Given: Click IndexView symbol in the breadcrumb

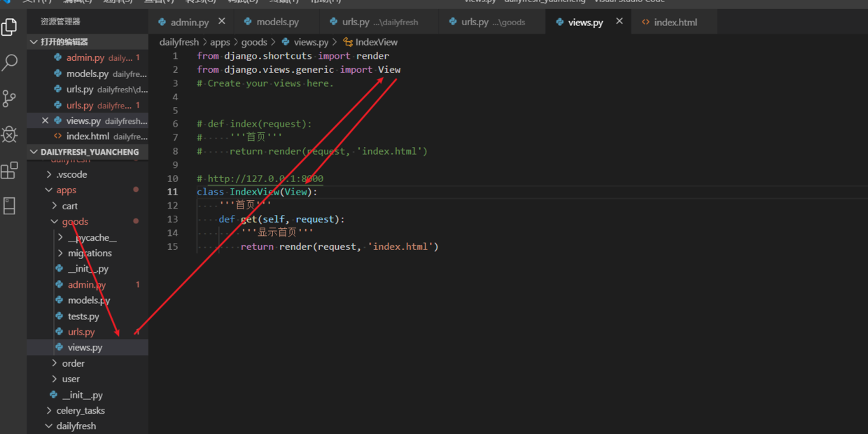Looking at the screenshot, I should [x=377, y=42].
